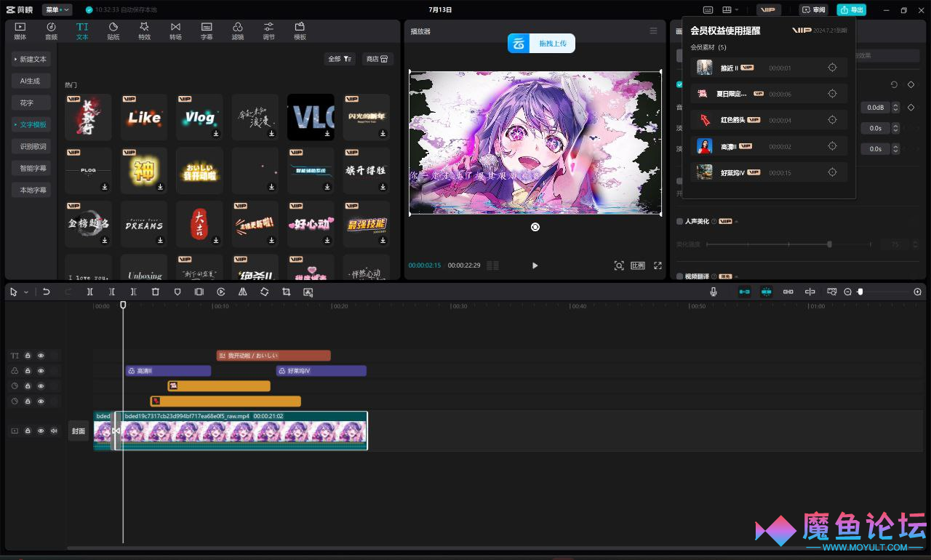Click the timeline playhead marker
931x560 pixels.
tap(123, 305)
